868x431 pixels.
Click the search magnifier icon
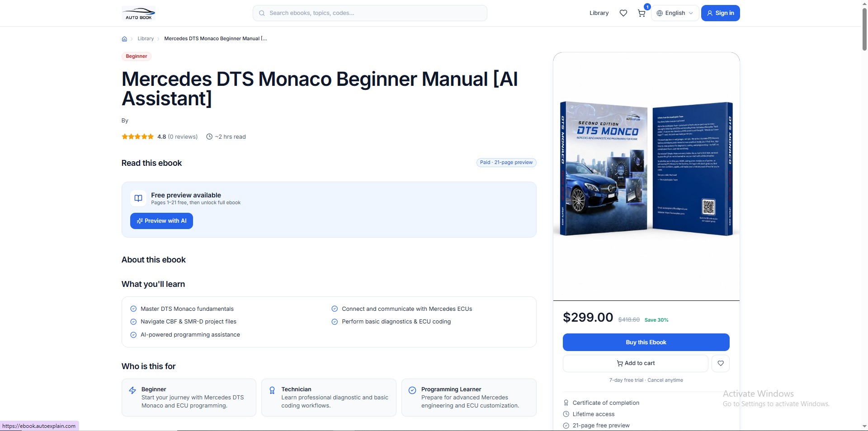(x=262, y=13)
